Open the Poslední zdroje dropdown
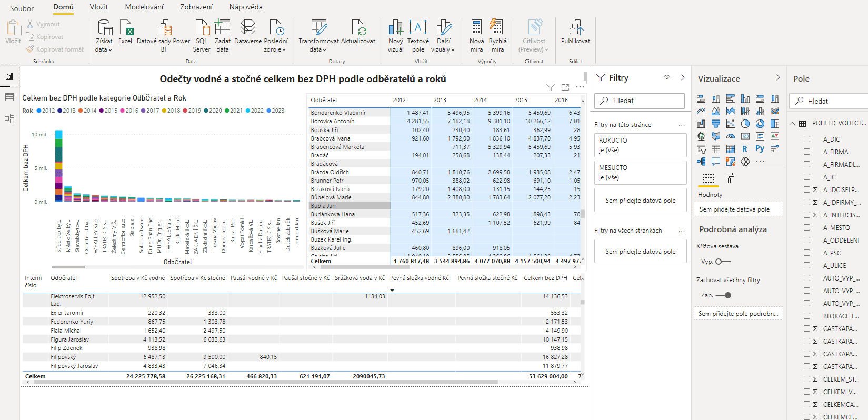 [x=275, y=36]
